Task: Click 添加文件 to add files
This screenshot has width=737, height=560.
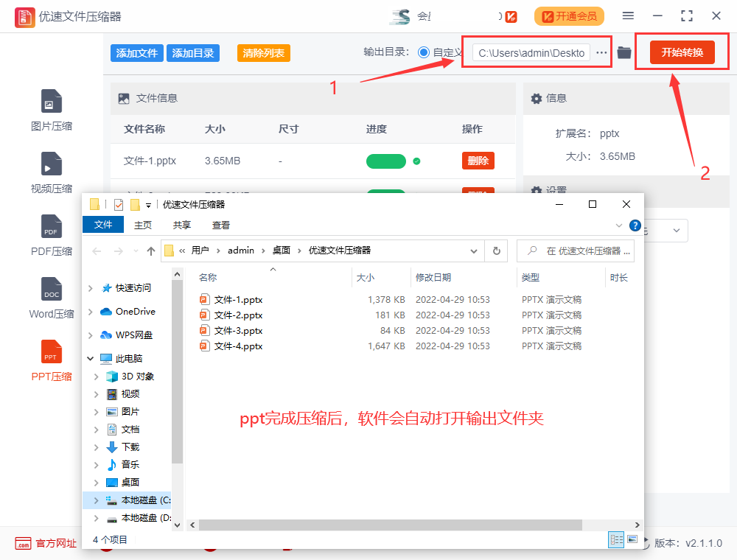Action: click(x=137, y=53)
